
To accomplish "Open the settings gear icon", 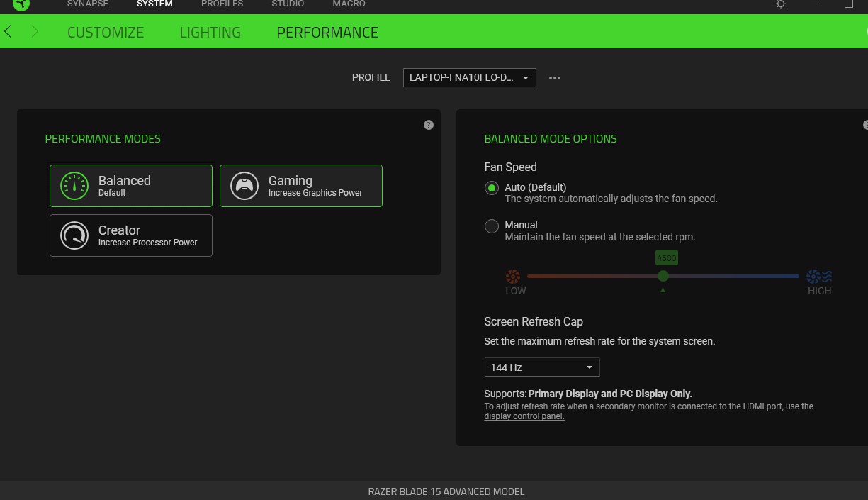I will [781, 4].
